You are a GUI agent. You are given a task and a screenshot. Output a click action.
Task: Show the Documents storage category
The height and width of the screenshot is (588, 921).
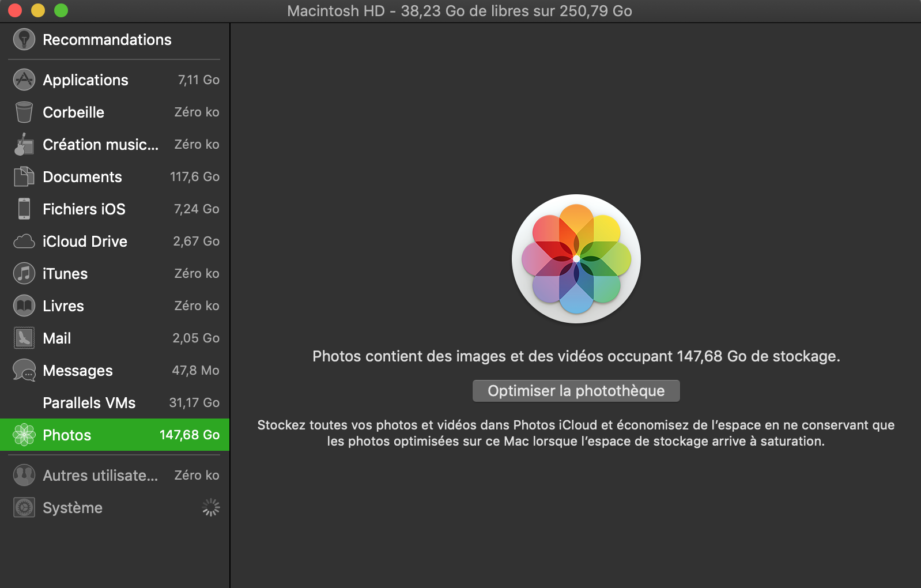(115, 176)
